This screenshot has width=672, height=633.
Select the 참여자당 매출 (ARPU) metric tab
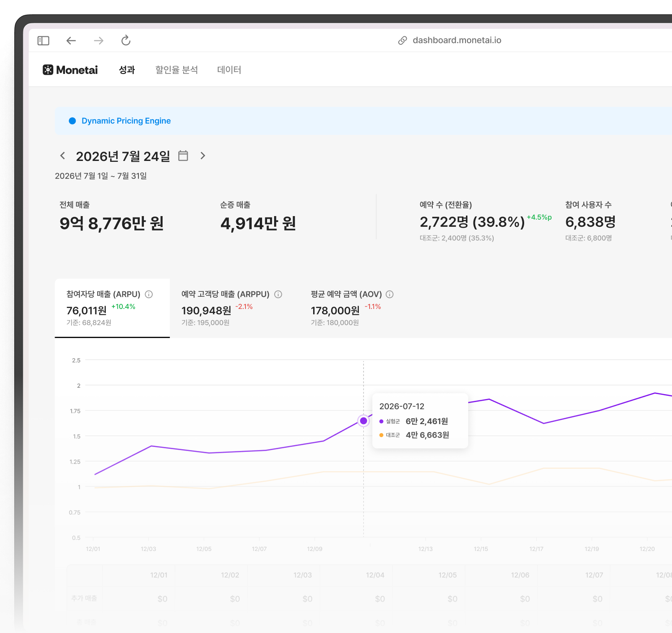click(112, 308)
